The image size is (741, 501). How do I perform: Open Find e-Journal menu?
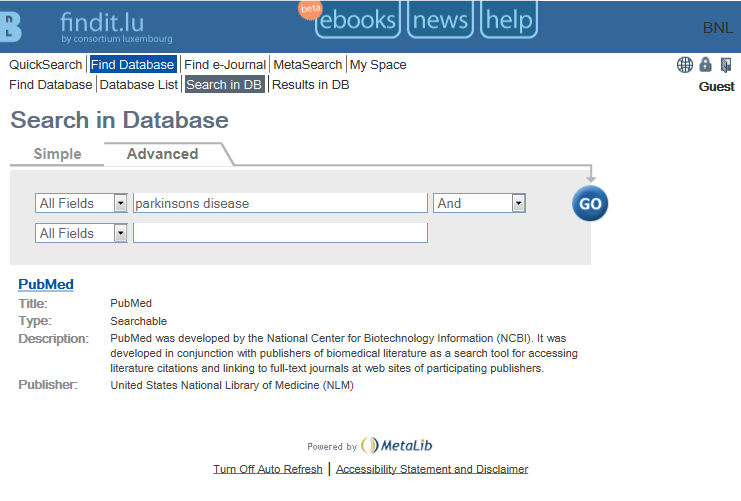(x=225, y=64)
